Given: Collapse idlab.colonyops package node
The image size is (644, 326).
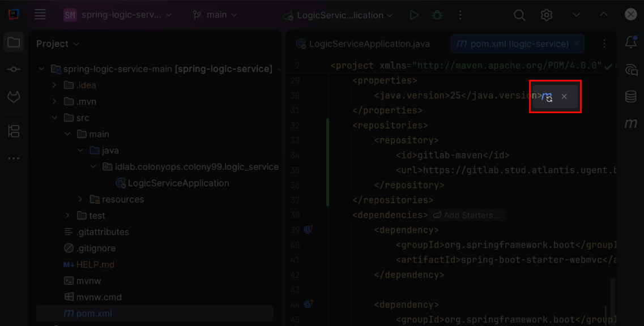Looking at the screenshot, I should [93, 167].
